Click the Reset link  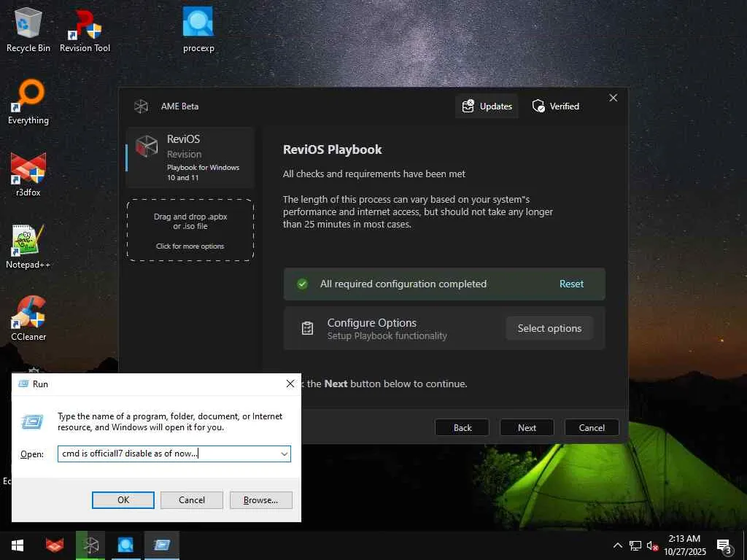click(571, 284)
